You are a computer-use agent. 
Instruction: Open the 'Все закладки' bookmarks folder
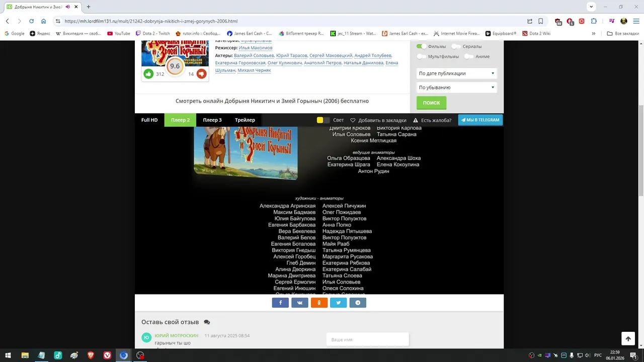pos(623,34)
